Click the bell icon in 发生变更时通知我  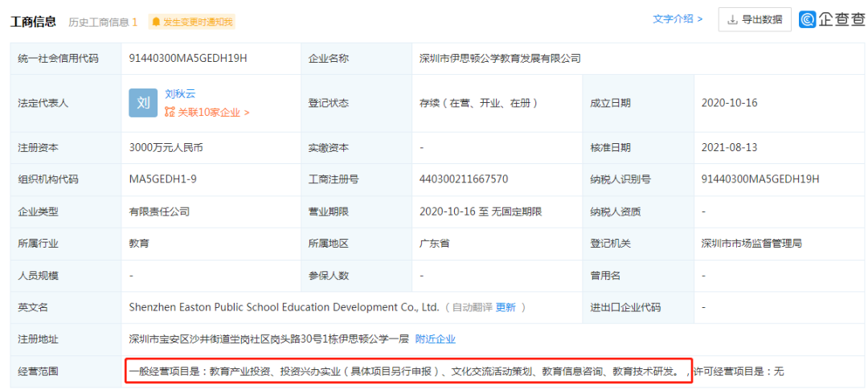(x=156, y=23)
